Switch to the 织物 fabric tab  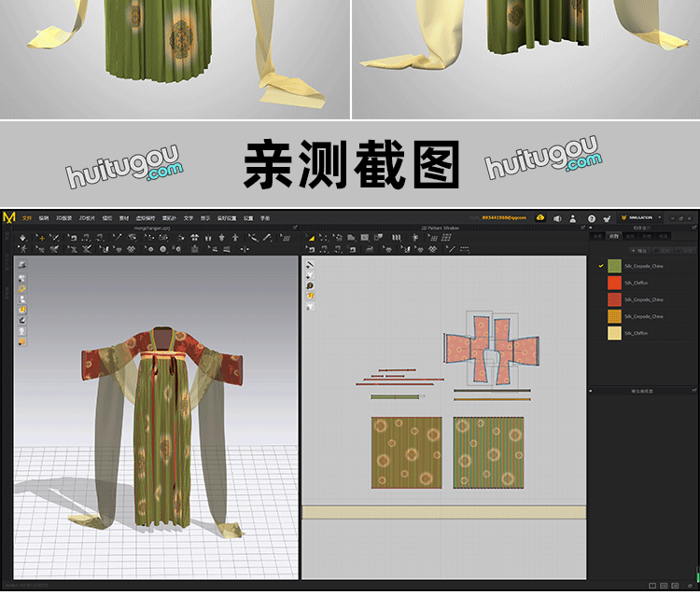pos(613,237)
